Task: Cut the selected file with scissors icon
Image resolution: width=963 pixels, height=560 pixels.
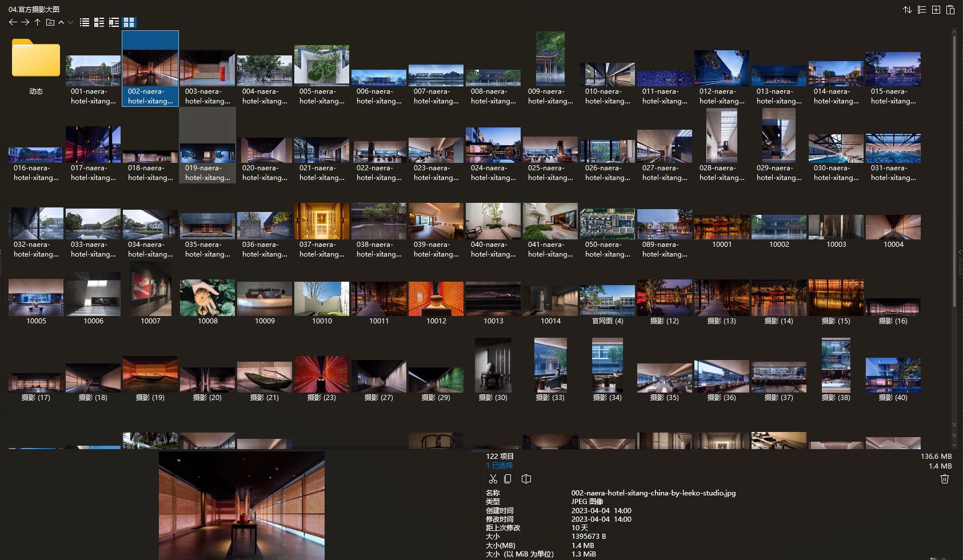Action: [x=493, y=479]
